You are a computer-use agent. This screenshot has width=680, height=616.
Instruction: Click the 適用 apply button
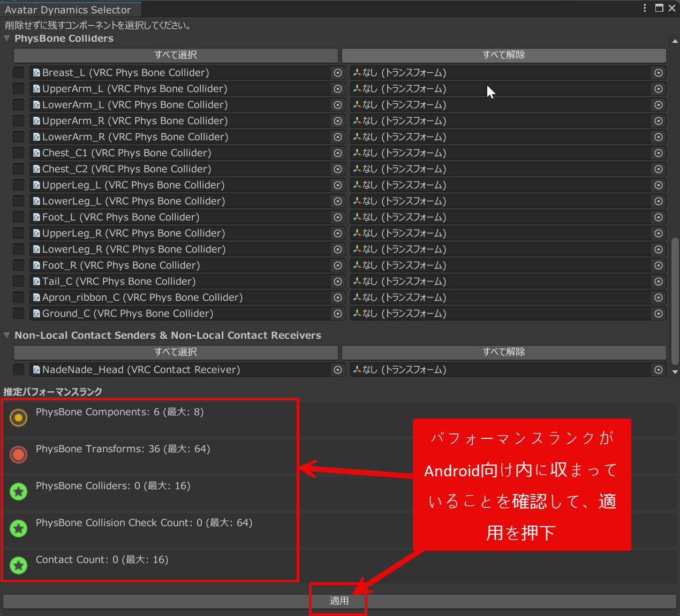tap(339, 601)
